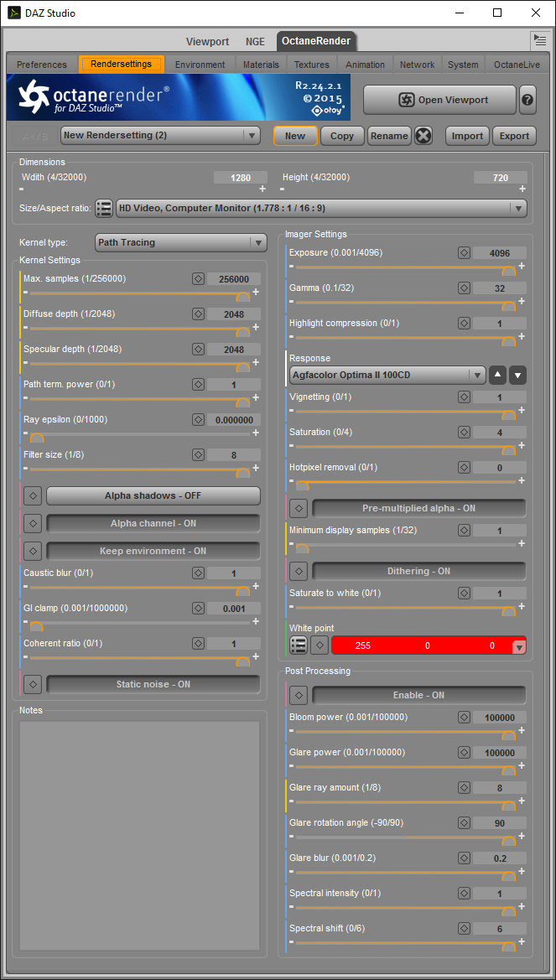
Task: Click the Copy rendersetting button
Action: point(342,136)
